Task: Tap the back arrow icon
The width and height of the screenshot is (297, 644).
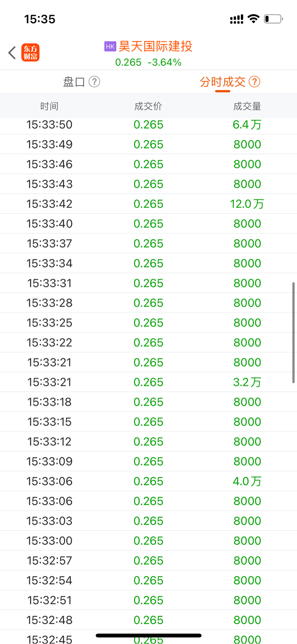Action: click(12, 53)
